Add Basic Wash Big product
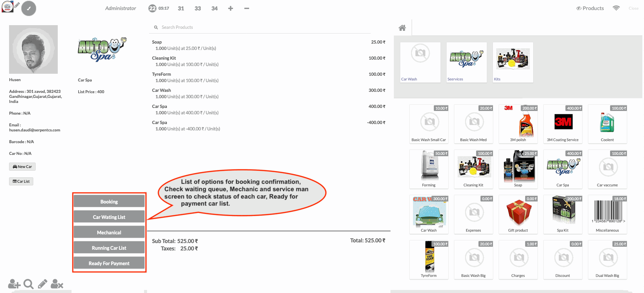644x293 pixels. [x=473, y=260]
